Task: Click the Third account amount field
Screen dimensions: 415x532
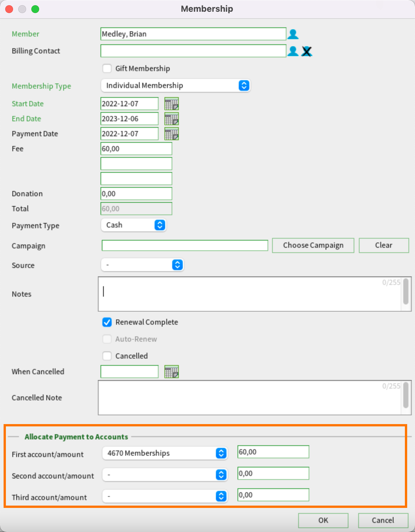Action: [x=273, y=495]
